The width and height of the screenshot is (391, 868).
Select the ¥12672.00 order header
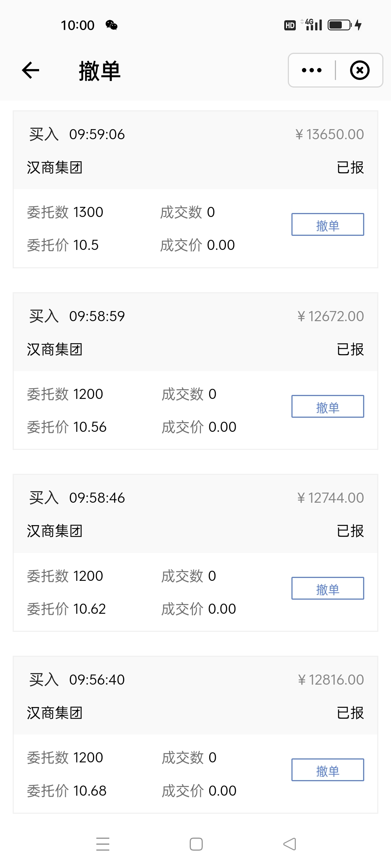tap(195, 332)
